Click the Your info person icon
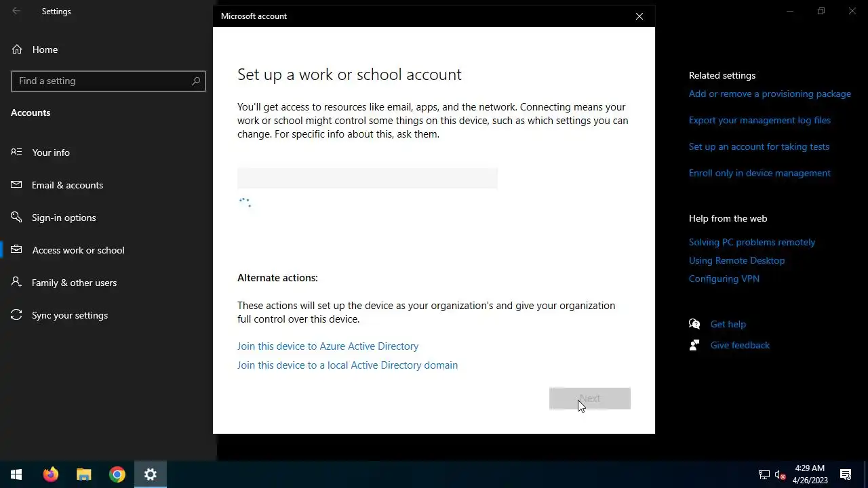 pyautogui.click(x=17, y=152)
